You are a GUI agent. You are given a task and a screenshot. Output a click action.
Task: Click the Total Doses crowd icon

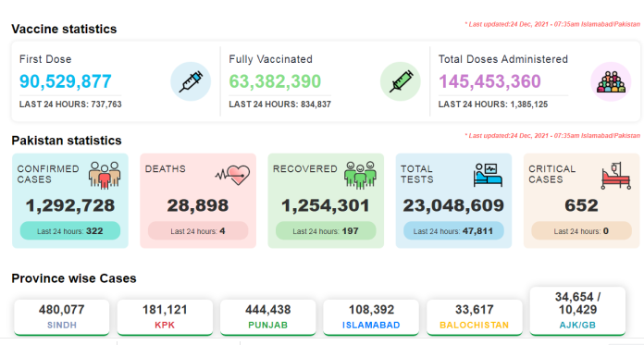tap(611, 81)
